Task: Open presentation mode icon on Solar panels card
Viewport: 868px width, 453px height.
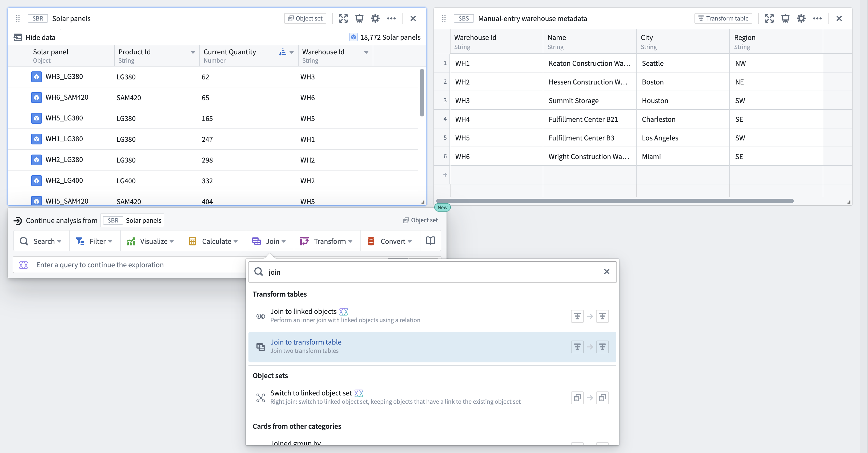Action: click(x=359, y=19)
